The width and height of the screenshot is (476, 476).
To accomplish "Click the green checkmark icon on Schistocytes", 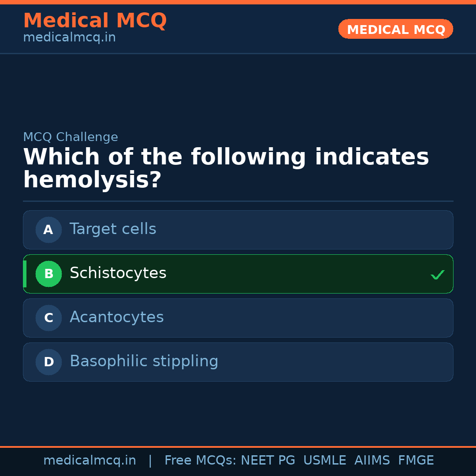I will pyautogui.click(x=438, y=275).
